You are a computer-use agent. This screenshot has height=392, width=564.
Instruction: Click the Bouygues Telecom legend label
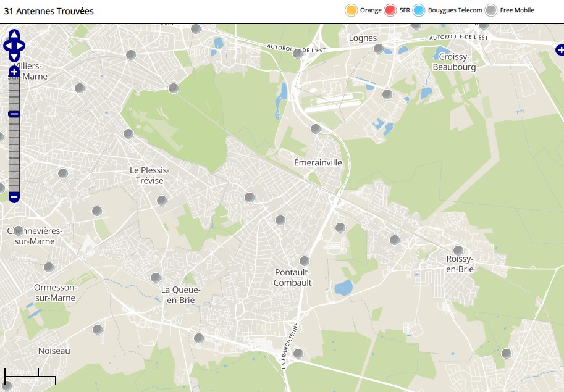pos(455,10)
